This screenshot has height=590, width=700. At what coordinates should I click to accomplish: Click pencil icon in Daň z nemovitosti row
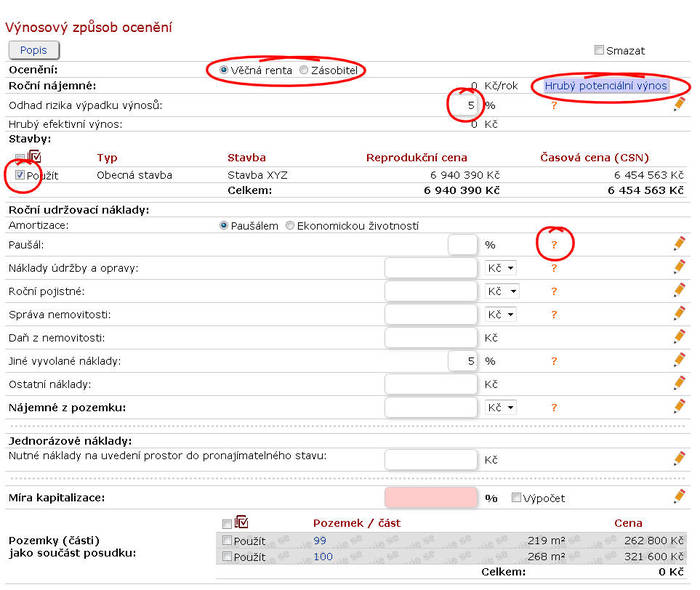click(679, 337)
